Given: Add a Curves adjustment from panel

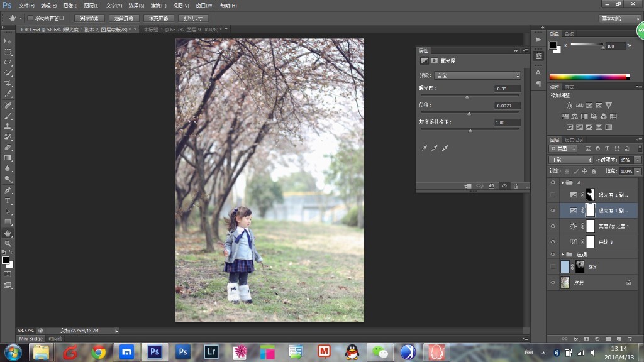Looking at the screenshot, I should (589, 106).
